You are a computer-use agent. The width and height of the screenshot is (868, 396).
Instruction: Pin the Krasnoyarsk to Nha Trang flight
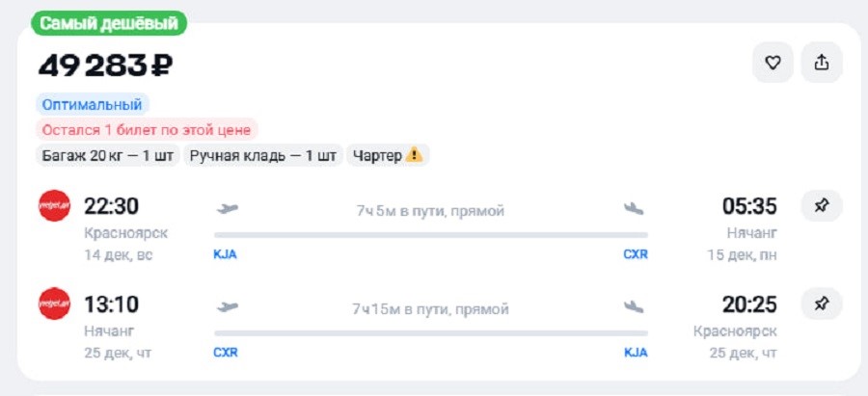click(822, 206)
